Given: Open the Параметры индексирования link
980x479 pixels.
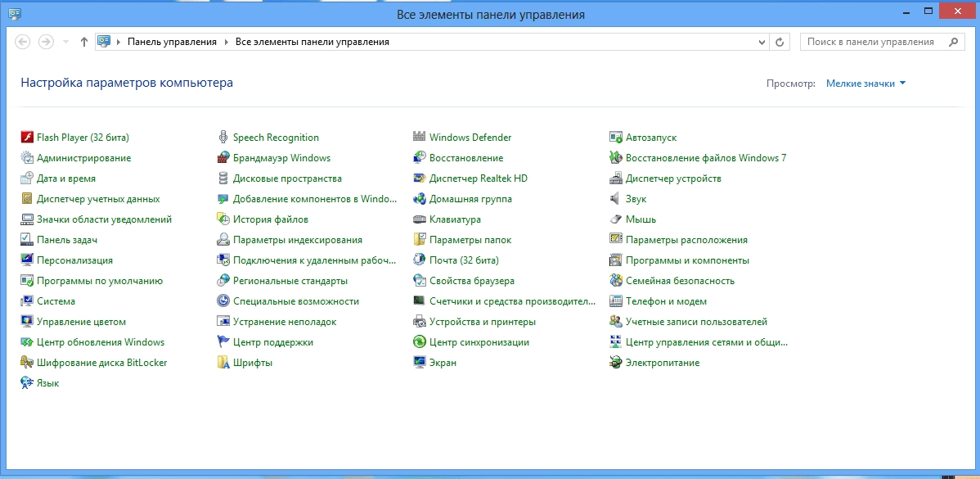Looking at the screenshot, I should (x=298, y=240).
